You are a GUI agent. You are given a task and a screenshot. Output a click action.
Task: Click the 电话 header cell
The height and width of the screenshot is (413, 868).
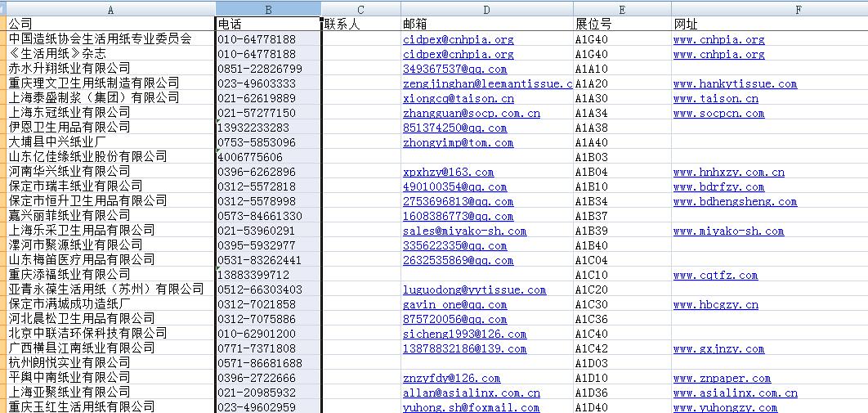coord(268,25)
